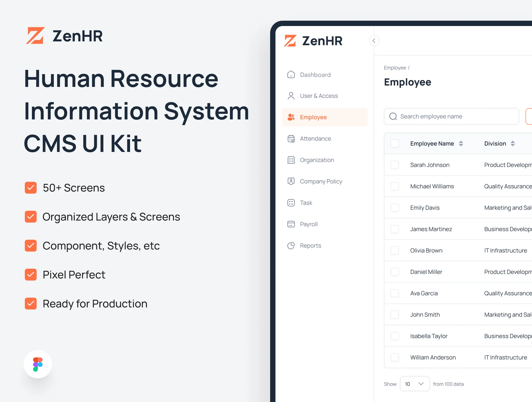Focus the Search employee name field

click(451, 116)
